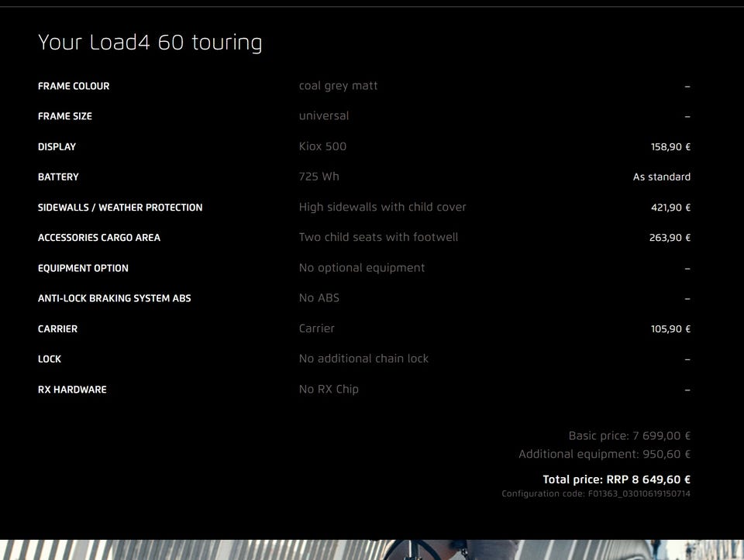
Task: Click the 'No RX Chip' value
Action: click(x=329, y=390)
